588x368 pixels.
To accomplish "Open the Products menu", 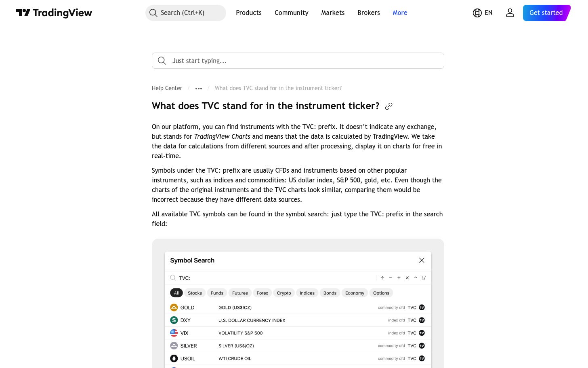I will coord(249,13).
